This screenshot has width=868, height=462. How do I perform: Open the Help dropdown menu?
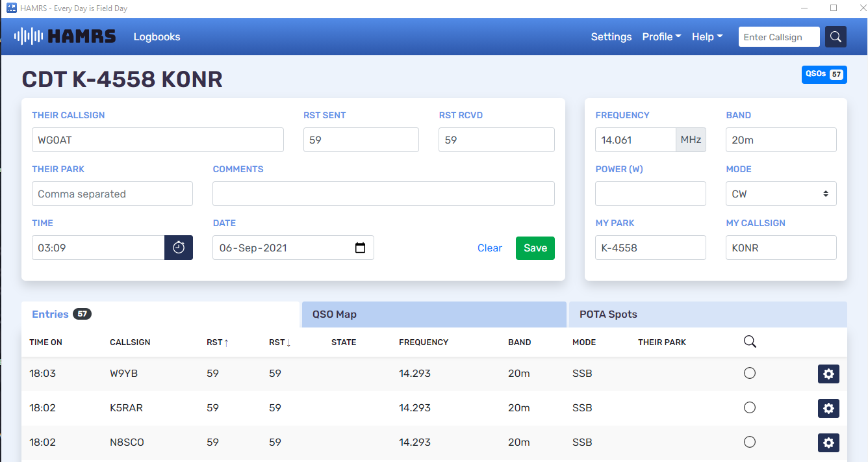(x=707, y=37)
